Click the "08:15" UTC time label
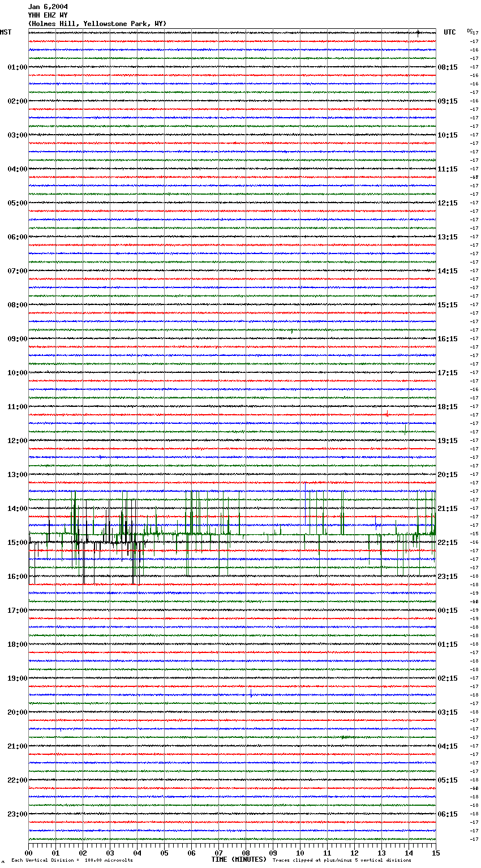481x868 pixels. tap(448, 67)
